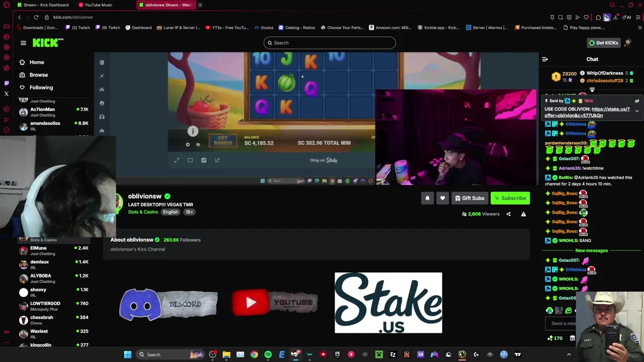Launch Minecraft from taskbar
644x362 pixels.
click(x=379, y=354)
